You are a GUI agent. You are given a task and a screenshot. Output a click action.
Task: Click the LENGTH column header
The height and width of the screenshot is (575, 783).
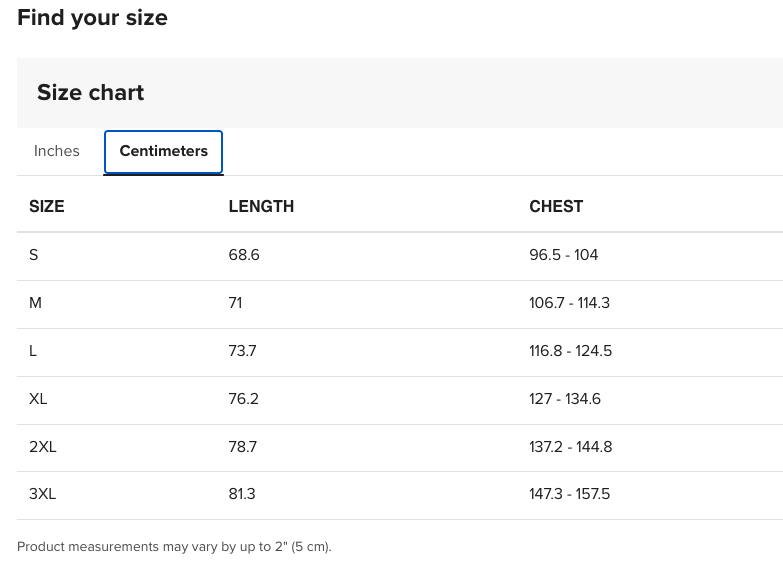click(261, 206)
